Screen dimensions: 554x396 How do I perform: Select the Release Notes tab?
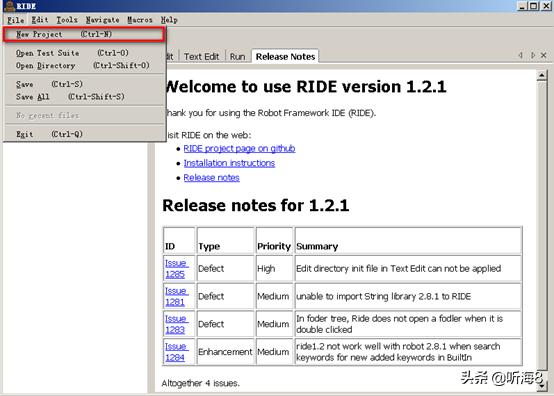[x=285, y=57]
